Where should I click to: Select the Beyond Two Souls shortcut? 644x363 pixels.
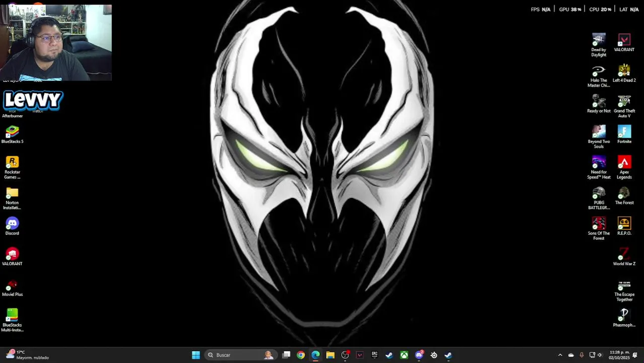599,137
